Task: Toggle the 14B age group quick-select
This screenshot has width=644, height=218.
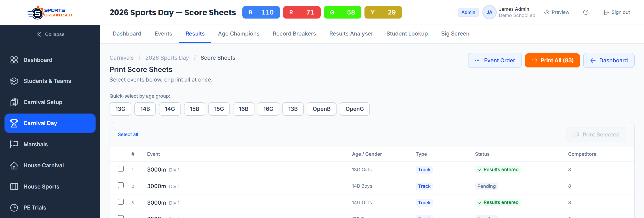Action: [x=145, y=109]
